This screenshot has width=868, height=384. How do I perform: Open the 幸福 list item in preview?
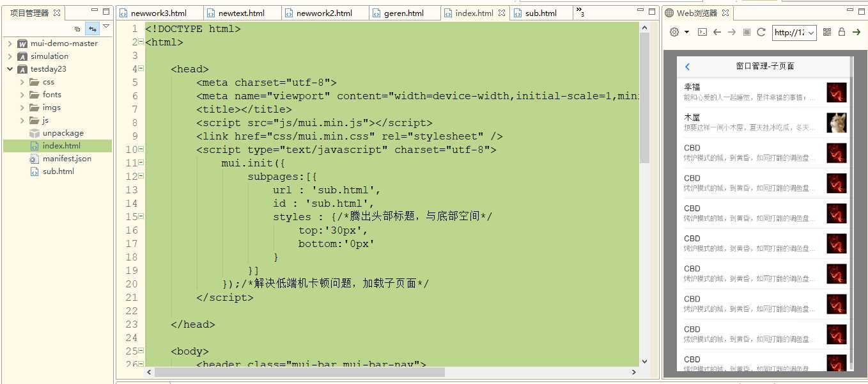(764, 92)
